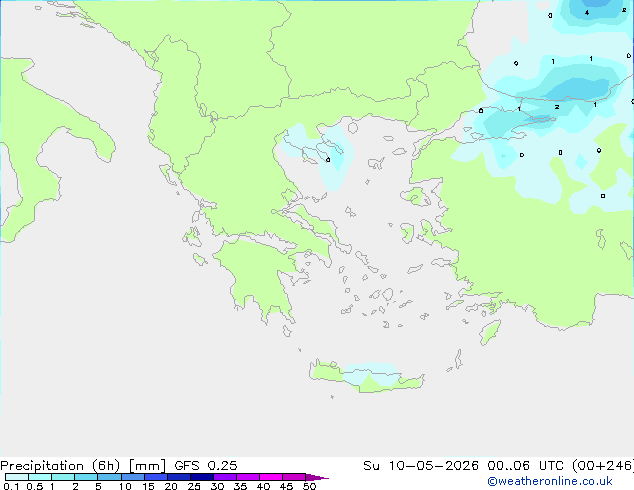Click the "Su 10-05-2026" date text
Viewport: 634px width, 490px height.
(x=421, y=466)
